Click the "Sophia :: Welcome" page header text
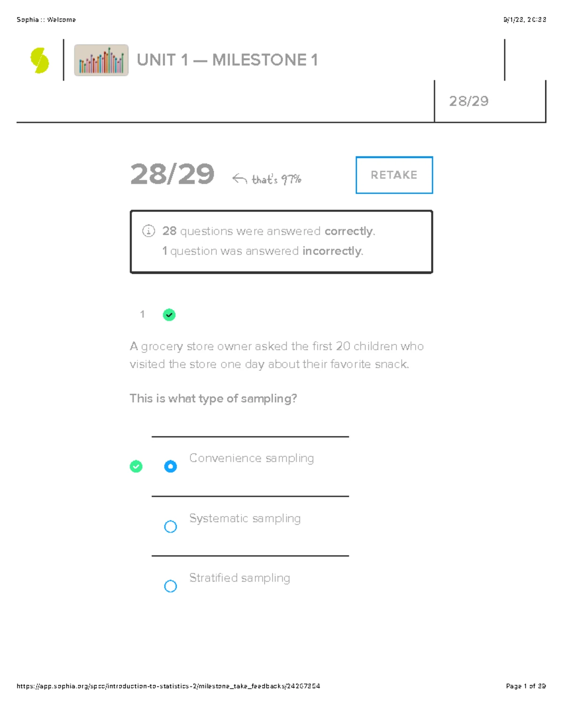Viewport: 563px width, 728px height. pos(46,20)
